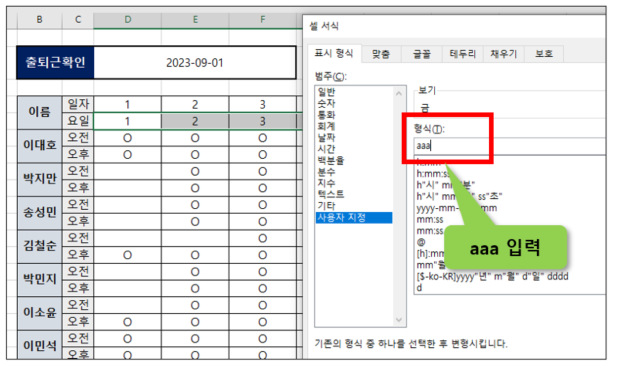The height and width of the screenshot is (372, 617).
Task: Select 분수 category
Action: [326, 172]
